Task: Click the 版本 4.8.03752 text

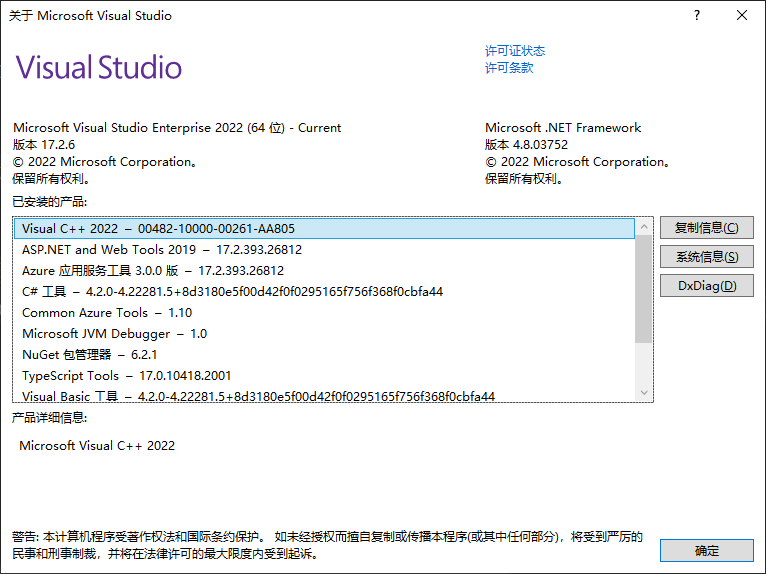Action: [x=526, y=145]
